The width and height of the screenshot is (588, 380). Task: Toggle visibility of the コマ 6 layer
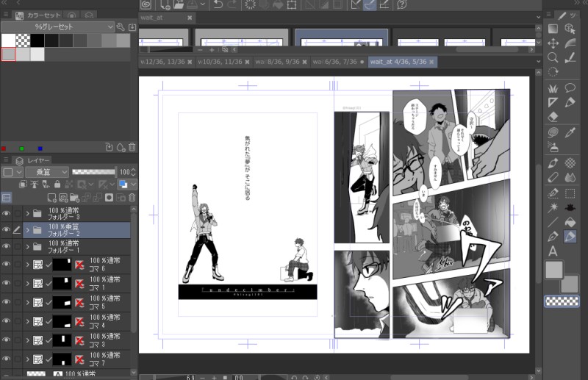(7, 265)
